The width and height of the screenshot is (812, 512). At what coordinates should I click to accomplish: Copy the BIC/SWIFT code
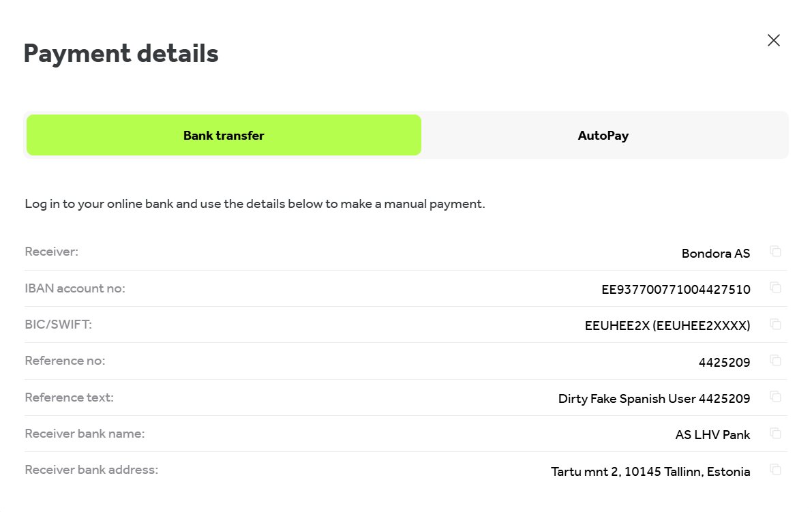click(775, 325)
